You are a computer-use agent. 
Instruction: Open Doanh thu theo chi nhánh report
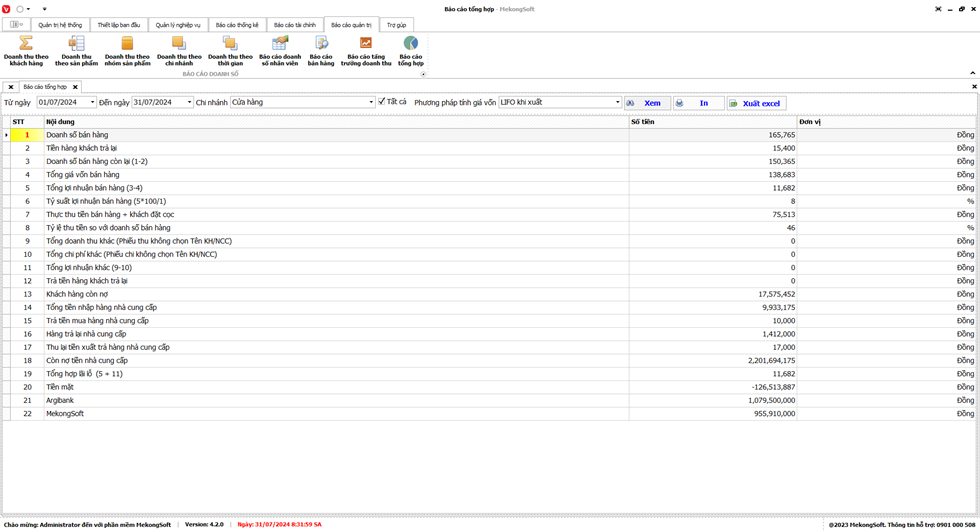click(179, 51)
